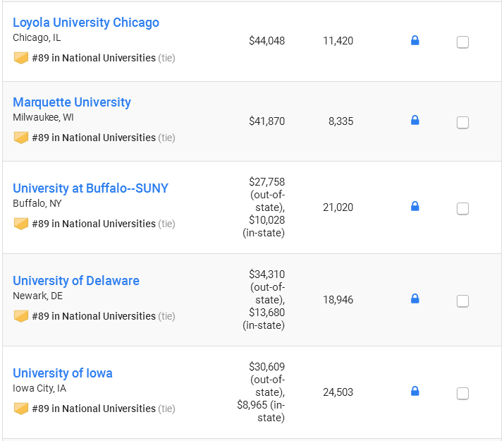Open the Loyola University Chicago link
This screenshot has height=441, width=504.
(x=86, y=23)
